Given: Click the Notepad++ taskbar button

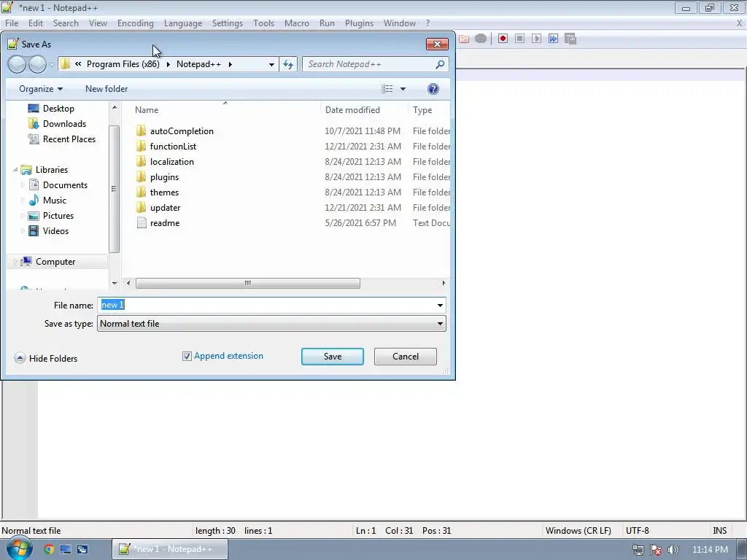Looking at the screenshot, I should [x=169, y=549].
